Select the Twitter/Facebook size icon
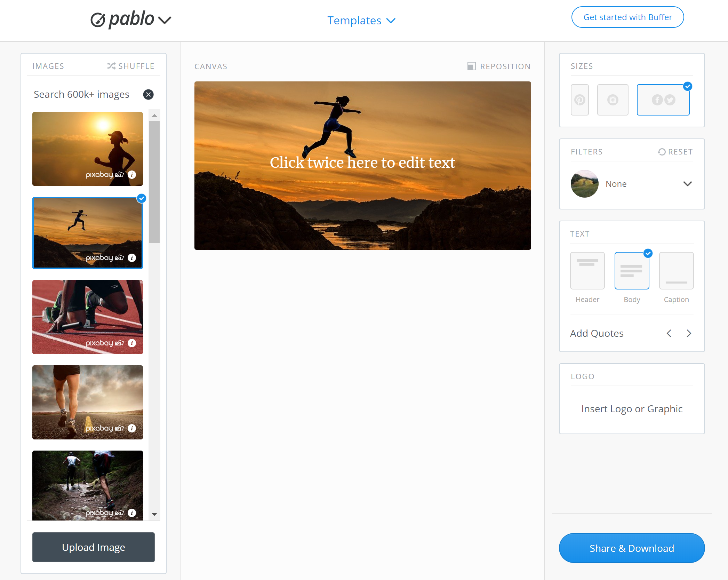The height and width of the screenshot is (580, 728). pos(664,100)
